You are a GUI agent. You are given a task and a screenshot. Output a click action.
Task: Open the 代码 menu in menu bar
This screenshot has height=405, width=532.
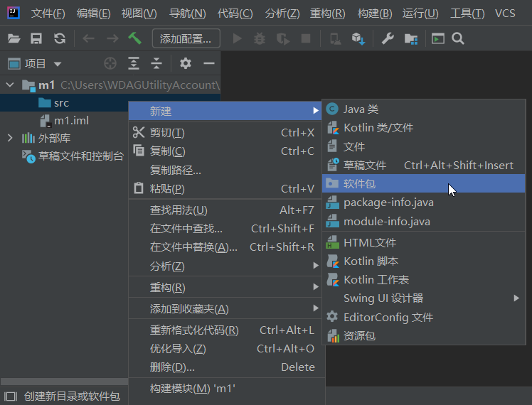click(x=235, y=13)
